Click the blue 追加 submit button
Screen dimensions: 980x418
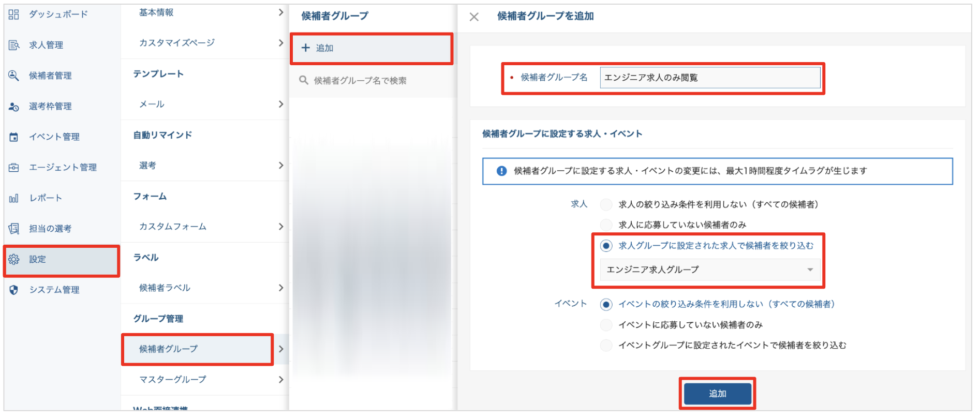point(717,394)
